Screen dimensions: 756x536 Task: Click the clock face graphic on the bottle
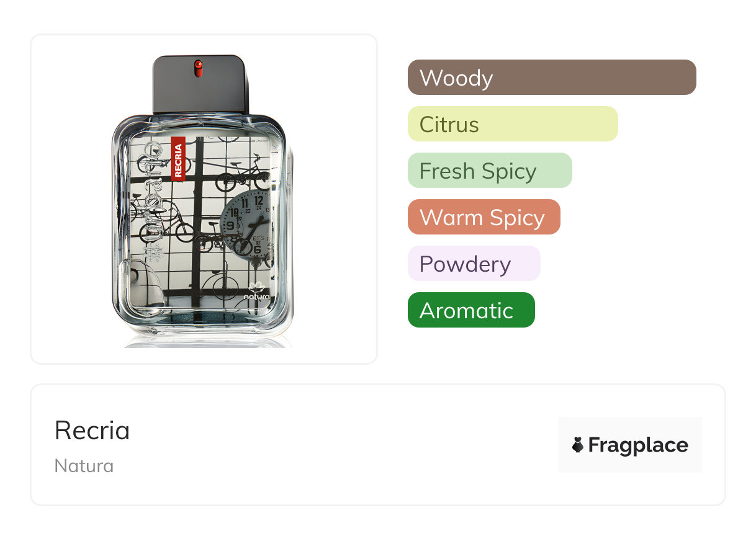(x=246, y=224)
